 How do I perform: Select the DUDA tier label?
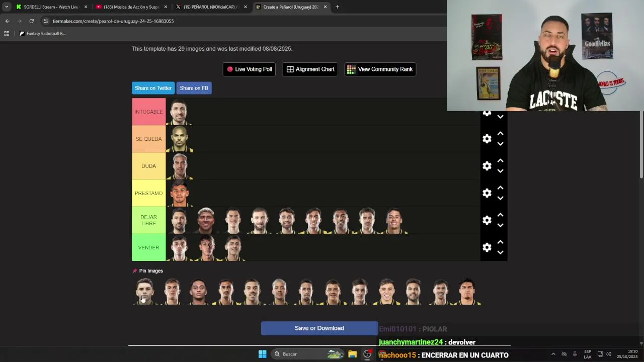click(149, 166)
